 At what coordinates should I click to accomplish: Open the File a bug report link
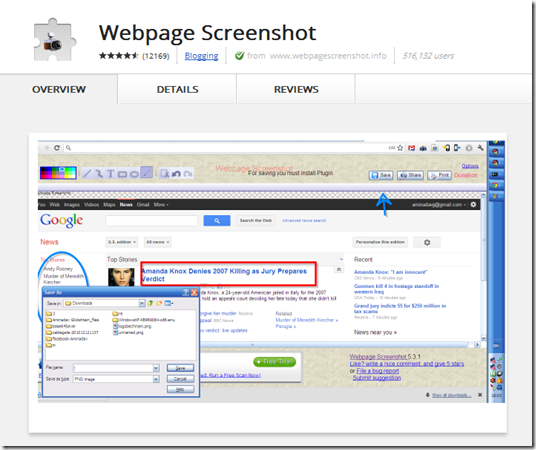click(x=377, y=371)
